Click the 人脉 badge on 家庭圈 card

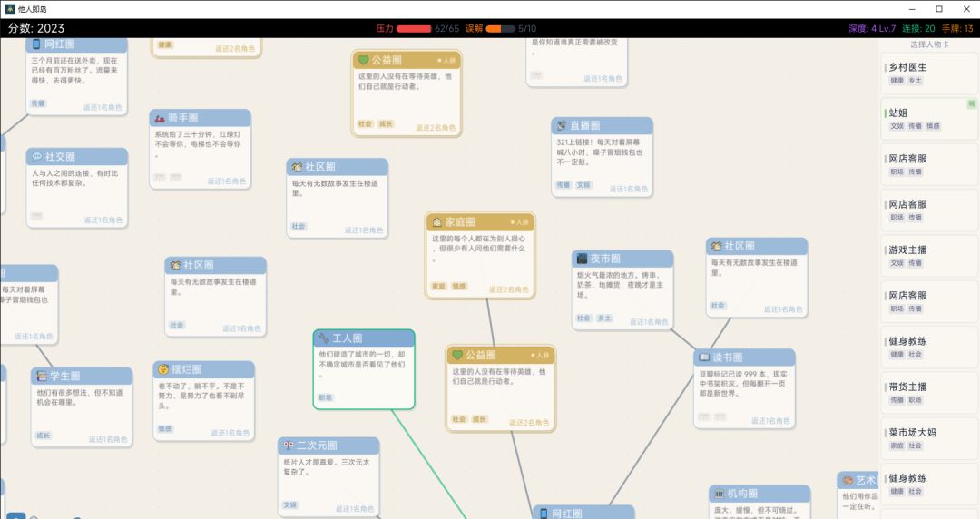[x=519, y=222]
